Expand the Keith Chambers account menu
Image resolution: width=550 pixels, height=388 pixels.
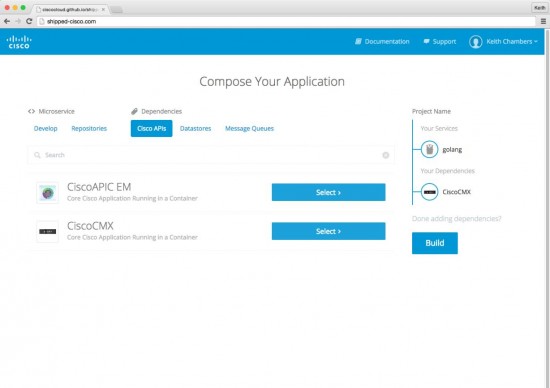(x=512, y=41)
